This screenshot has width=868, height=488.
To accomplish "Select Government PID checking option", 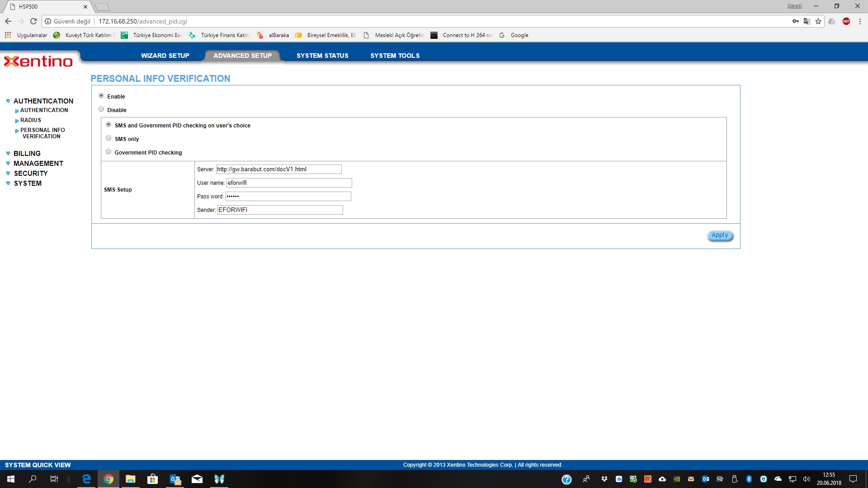I will pyautogui.click(x=108, y=152).
